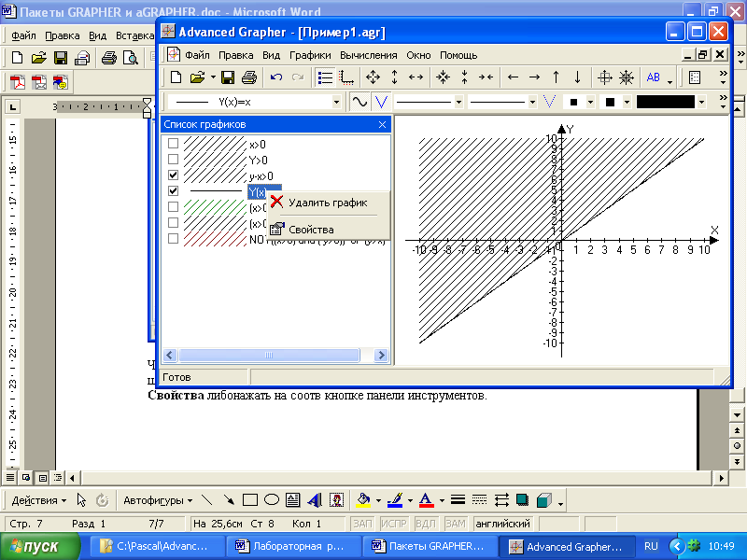Screen dimensions: 747x560
Task: Select the curve line style button
Action: (x=359, y=102)
